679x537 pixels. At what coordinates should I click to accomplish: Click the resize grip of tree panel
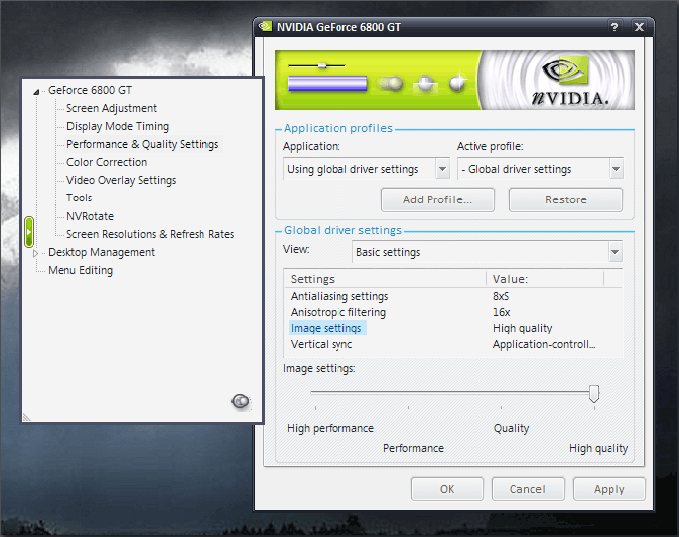[27, 417]
